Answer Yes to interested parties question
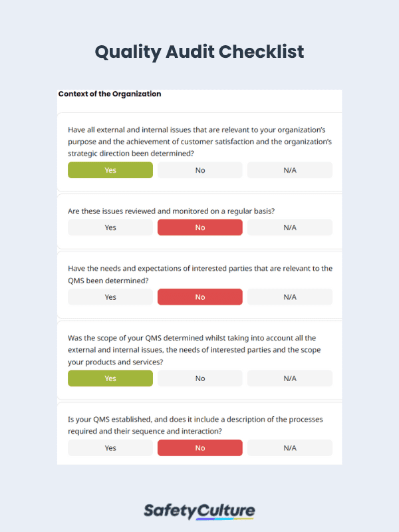The width and height of the screenshot is (399, 532). (x=110, y=297)
